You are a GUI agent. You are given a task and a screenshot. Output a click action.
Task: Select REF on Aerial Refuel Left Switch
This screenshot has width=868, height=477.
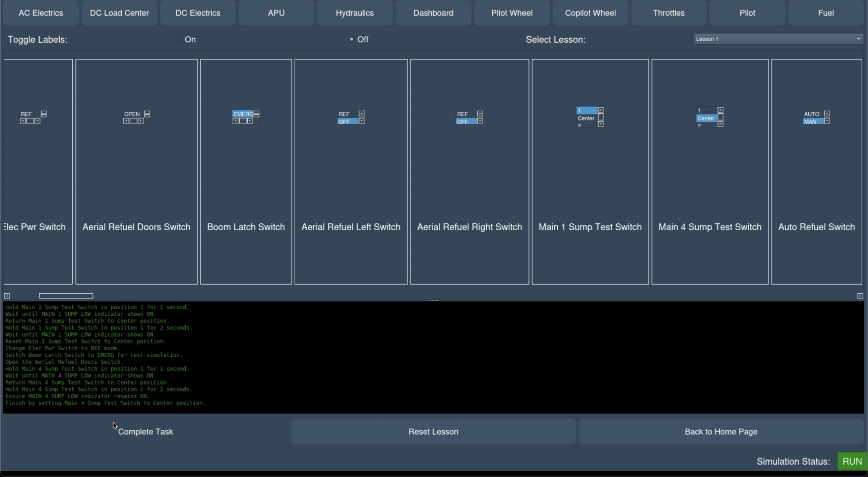pyautogui.click(x=344, y=114)
